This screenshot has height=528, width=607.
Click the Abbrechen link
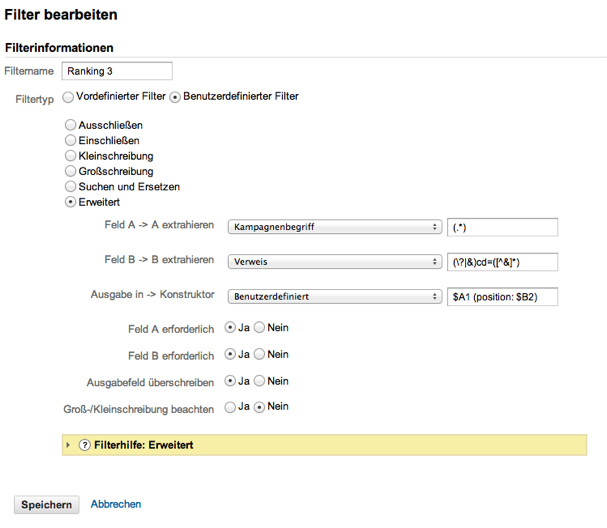[x=116, y=505]
